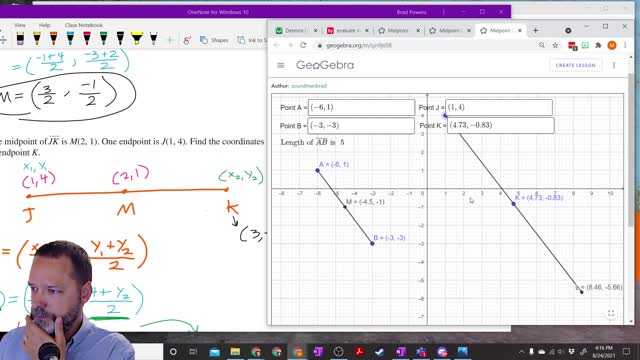Viewport: 640px width, 360px height.
Task: Select the orange pen in OneNote
Action: coord(53,39)
